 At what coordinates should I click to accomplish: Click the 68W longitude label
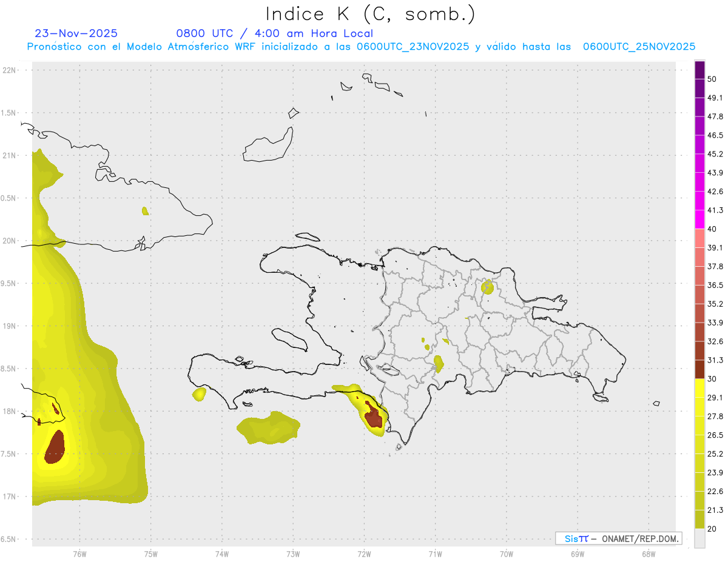pyautogui.click(x=649, y=554)
